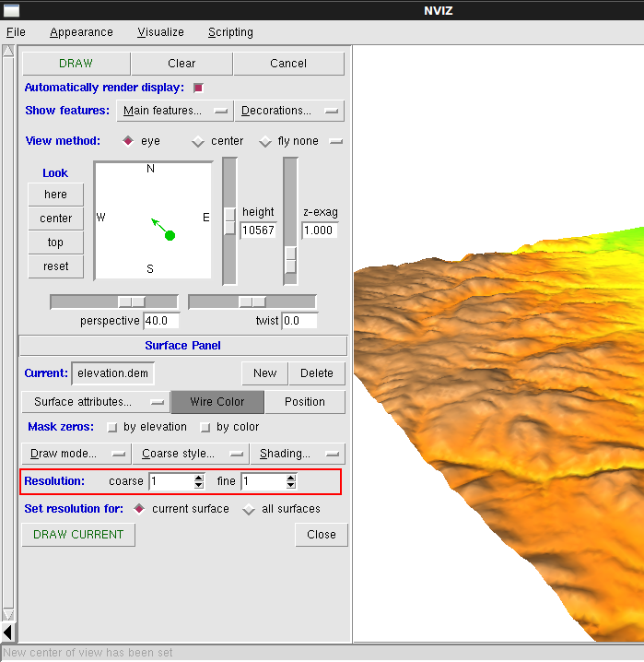Select all surfaces resolution option
Image resolution: width=644 pixels, height=662 pixels.
[x=249, y=509]
